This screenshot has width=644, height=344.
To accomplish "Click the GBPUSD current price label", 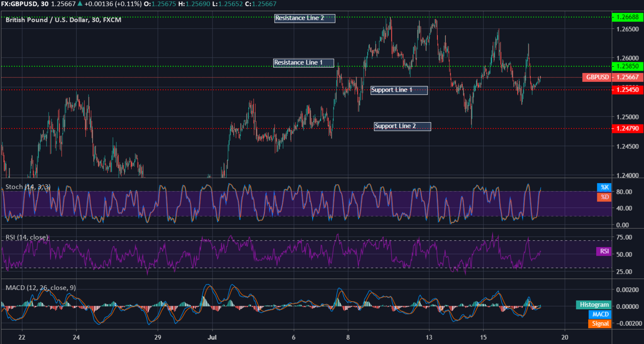I will click(x=597, y=77).
